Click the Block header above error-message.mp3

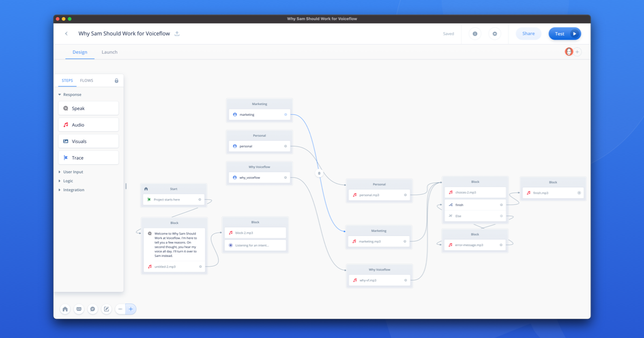click(475, 234)
